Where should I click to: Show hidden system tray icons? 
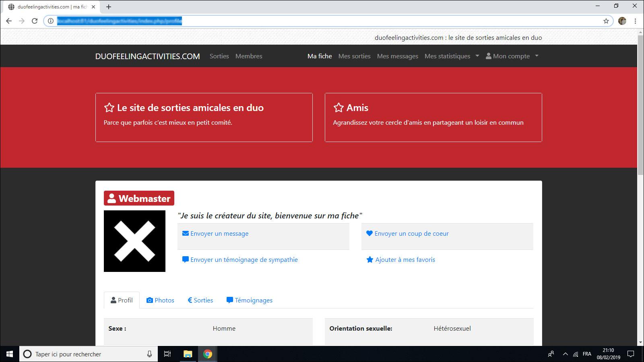click(565, 354)
